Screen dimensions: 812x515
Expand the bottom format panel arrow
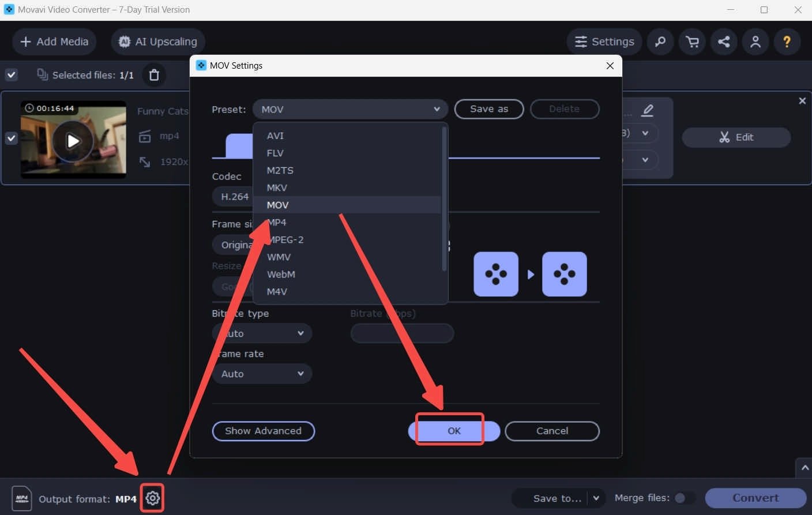pos(805,468)
